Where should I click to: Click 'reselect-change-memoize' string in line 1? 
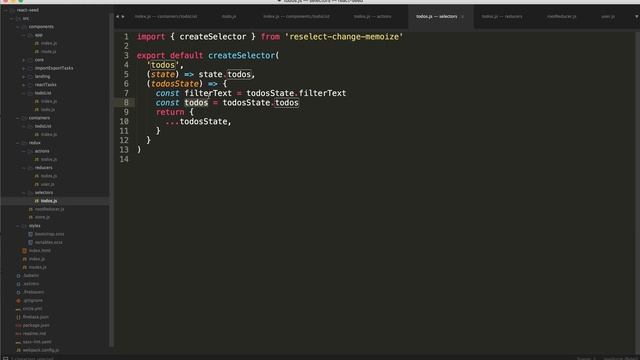344,37
